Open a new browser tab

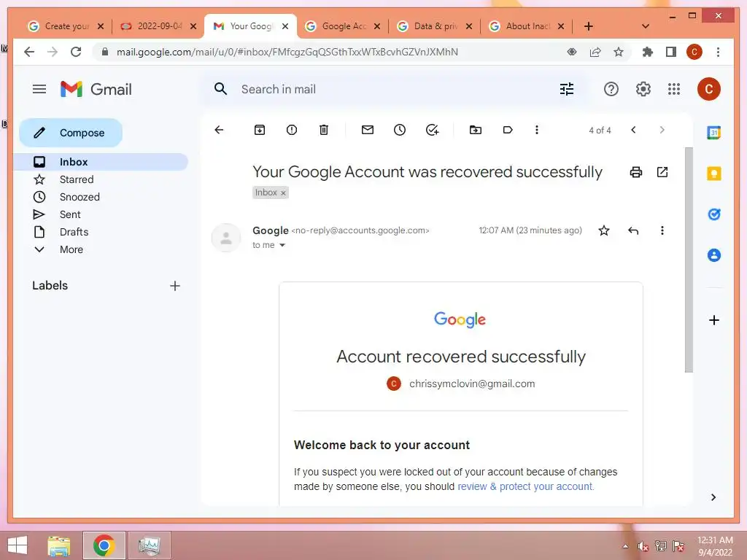tap(589, 26)
